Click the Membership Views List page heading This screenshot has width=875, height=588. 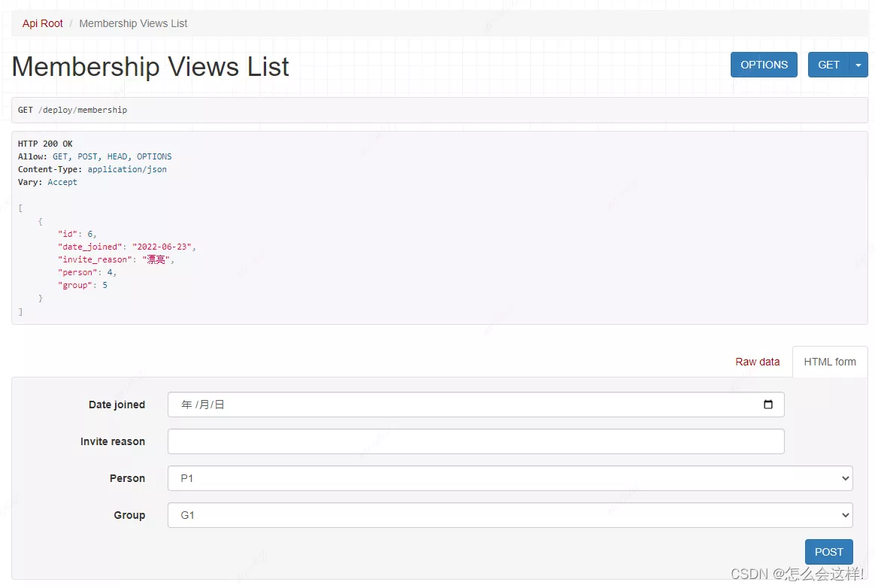(150, 67)
